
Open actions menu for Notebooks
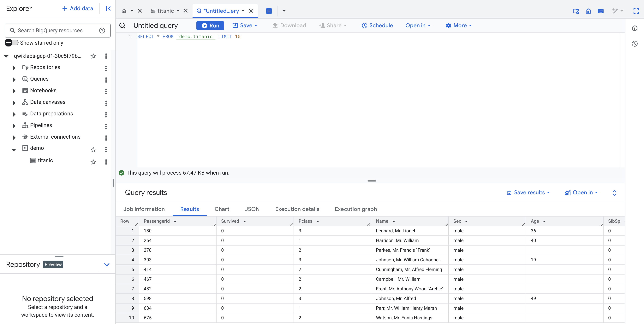tap(106, 91)
